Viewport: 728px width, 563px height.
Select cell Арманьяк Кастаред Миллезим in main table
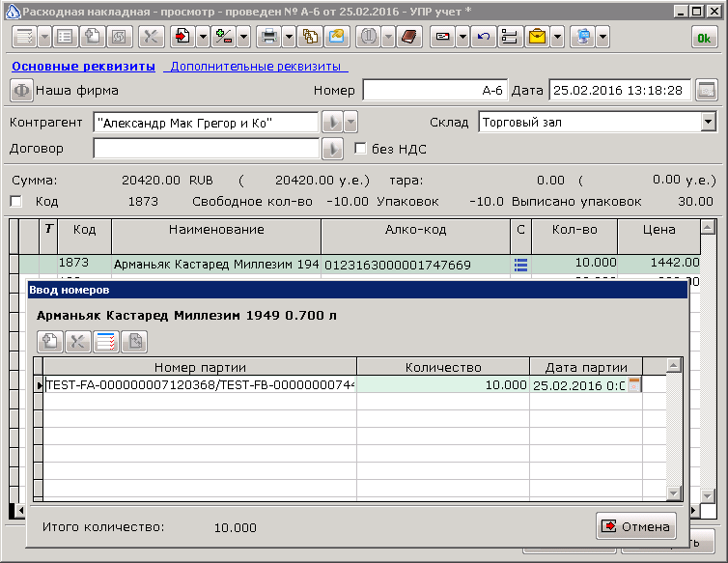pyautogui.click(x=216, y=265)
